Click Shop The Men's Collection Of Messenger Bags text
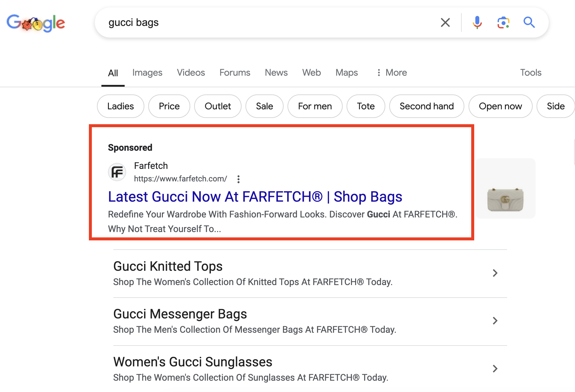 click(x=255, y=329)
